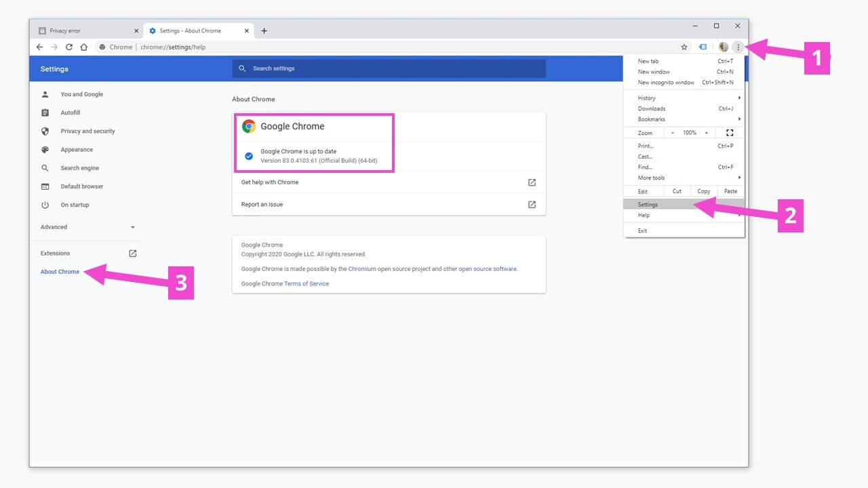Click the back navigation arrow
868x488 pixels.
click(39, 47)
